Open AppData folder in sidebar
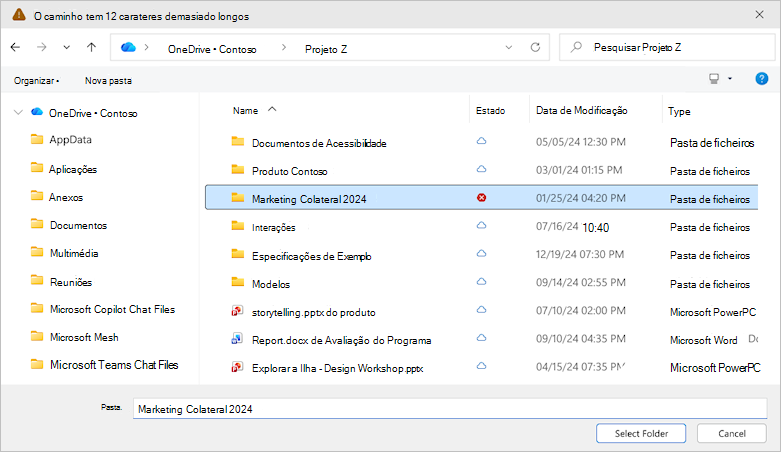Image resolution: width=781 pixels, height=452 pixels. 70,140
